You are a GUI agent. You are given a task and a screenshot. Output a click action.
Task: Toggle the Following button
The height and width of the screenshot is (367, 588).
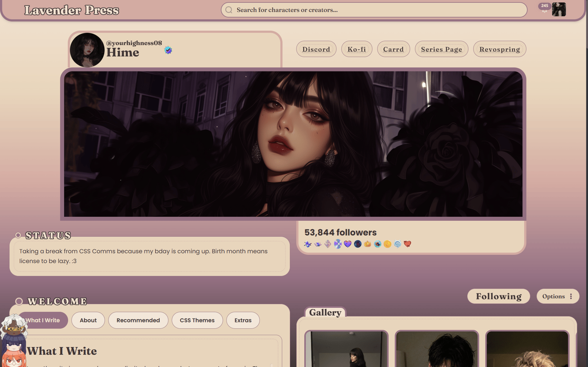pyautogui.click(x=499, y=296)
